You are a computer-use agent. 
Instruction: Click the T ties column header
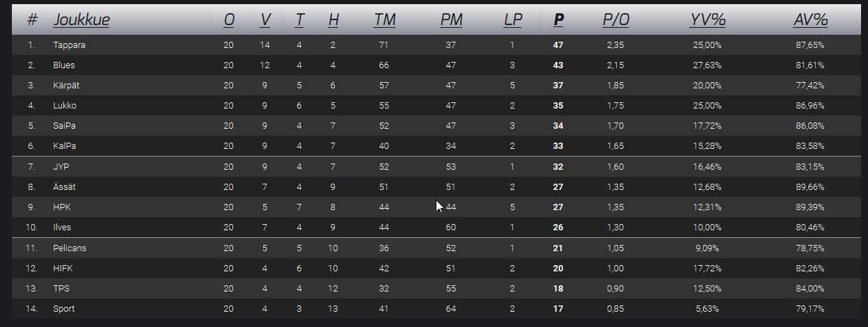[299, 20]
